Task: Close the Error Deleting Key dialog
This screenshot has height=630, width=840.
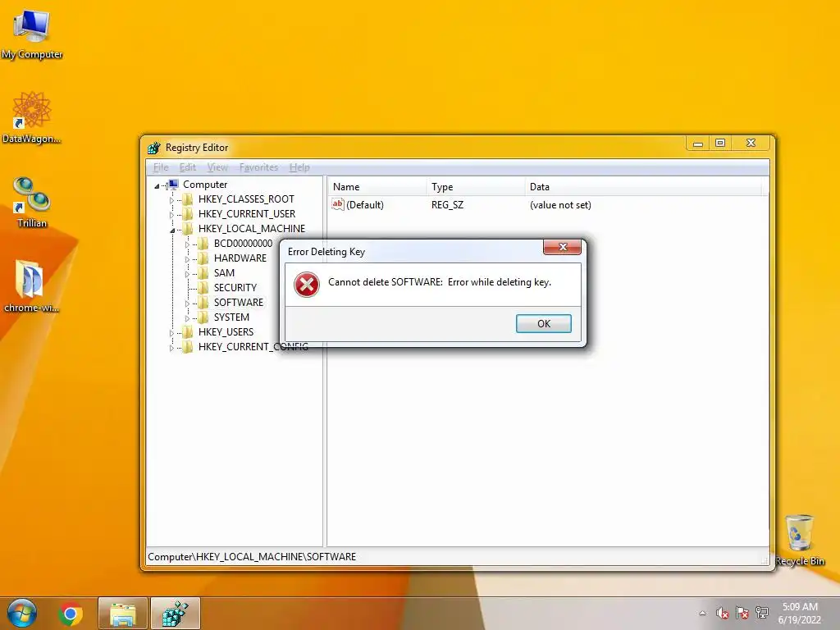Action: (x=563, y=247)
